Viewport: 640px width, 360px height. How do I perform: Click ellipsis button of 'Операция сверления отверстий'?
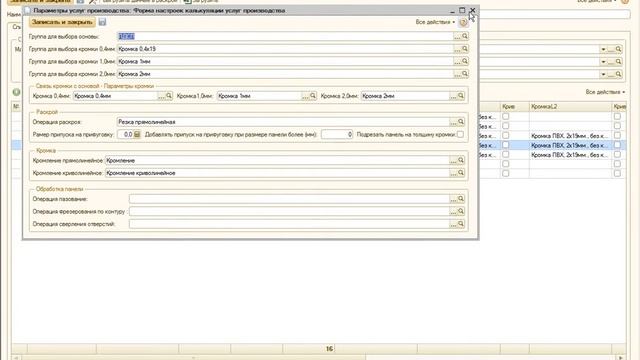click(x=453, y=224)
